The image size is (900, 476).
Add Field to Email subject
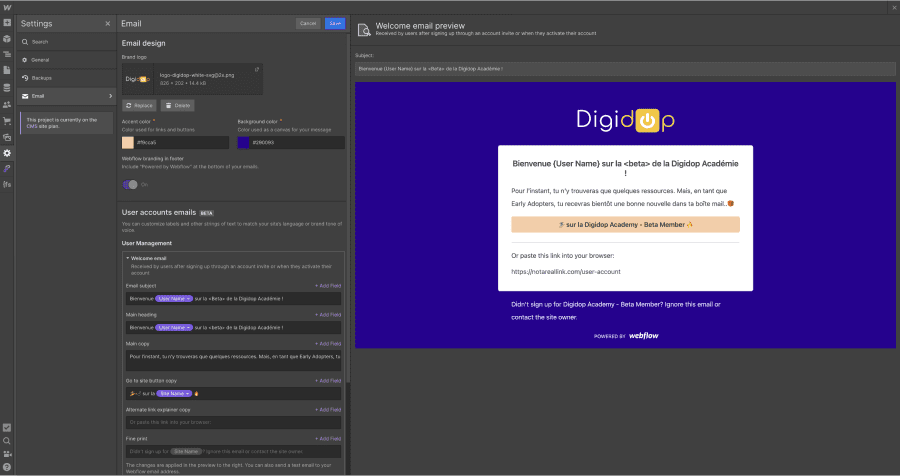[328, 286]
